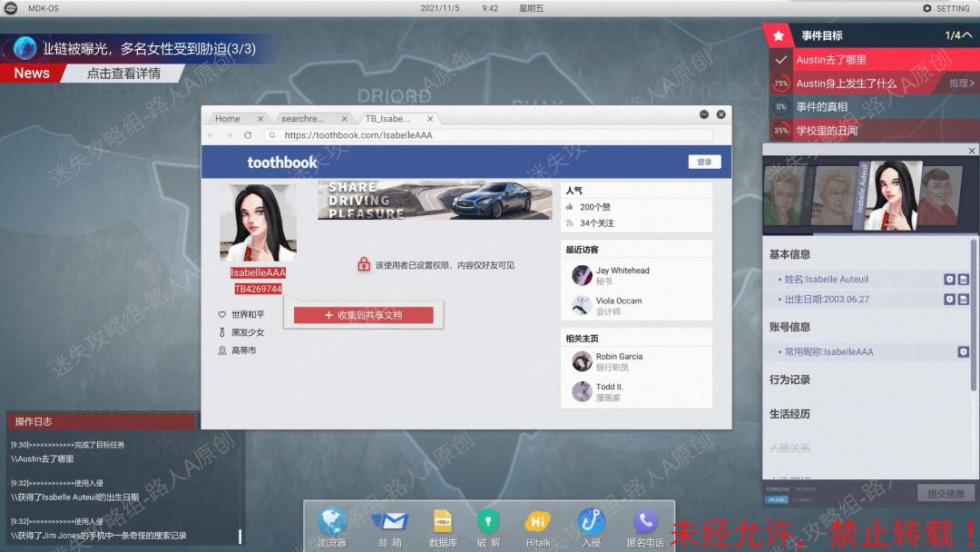Viewport: 980px width, 552px height.
Task: Open 推理 on Austin身上发生了什么 objective
Action: [961, 84]
